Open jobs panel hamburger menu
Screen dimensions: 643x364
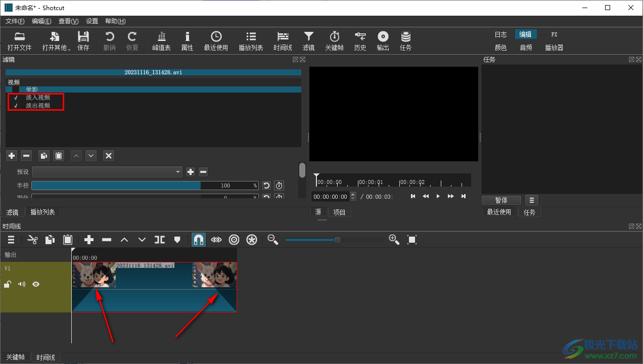click(x=531, y=200)
